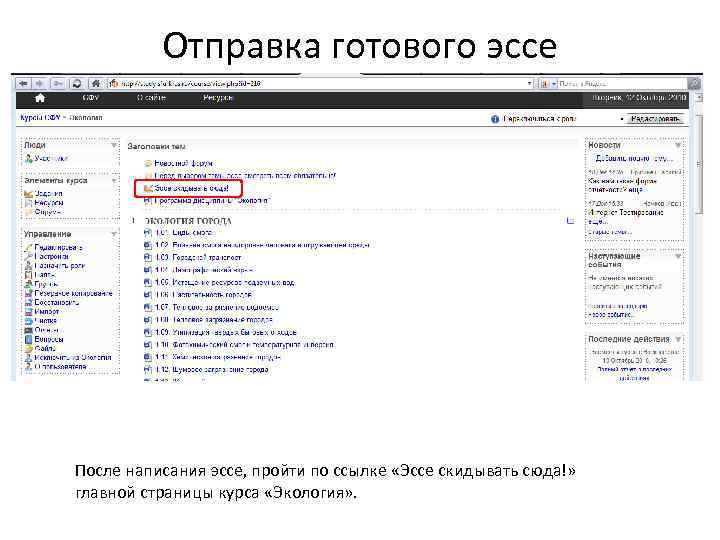
Task: Click the Форумы icon in Элементы курса
Action: coord(28,212)
